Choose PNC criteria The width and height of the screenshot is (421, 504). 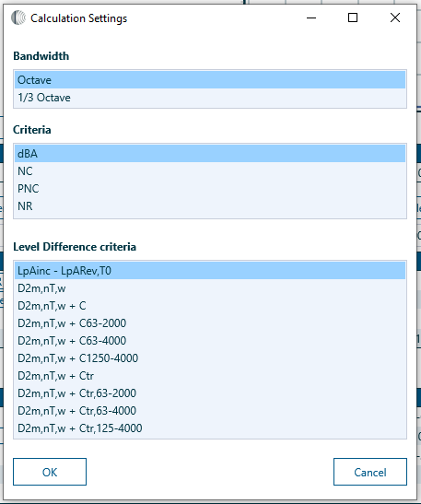210,189
